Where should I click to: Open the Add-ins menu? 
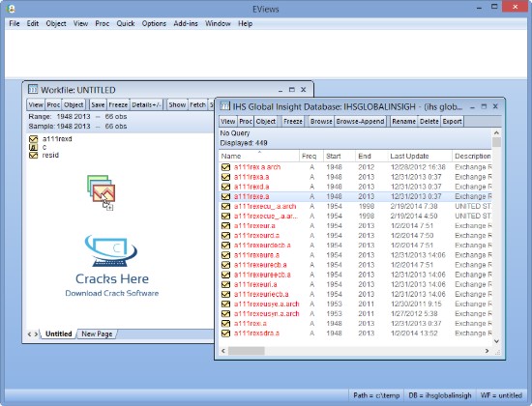click(186, 23)
